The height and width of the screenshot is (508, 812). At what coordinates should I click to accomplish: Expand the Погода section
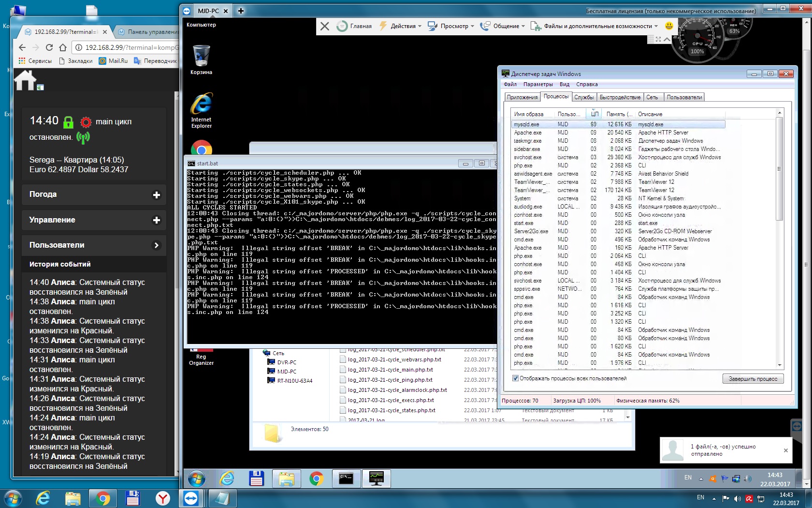[156, 195]
